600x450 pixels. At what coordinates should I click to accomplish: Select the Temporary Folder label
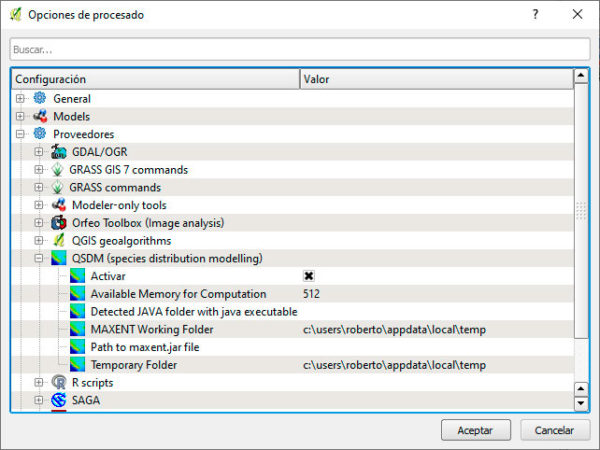(134, 365)
